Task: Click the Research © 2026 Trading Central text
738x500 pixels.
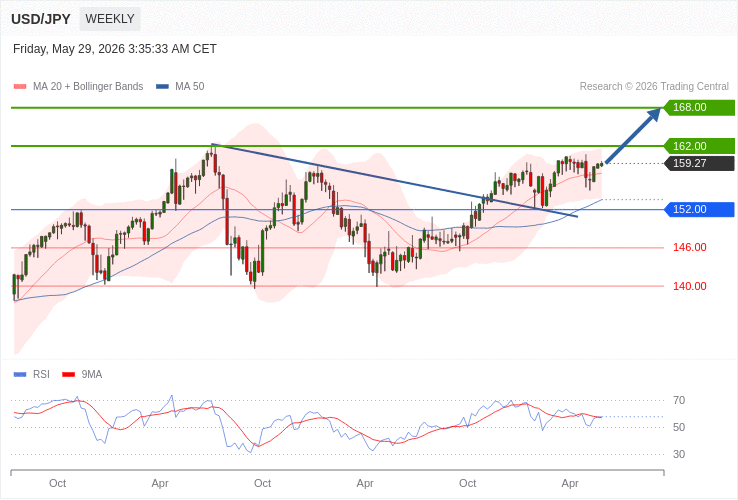Action: pyautogui.click(x=654, y=87)
